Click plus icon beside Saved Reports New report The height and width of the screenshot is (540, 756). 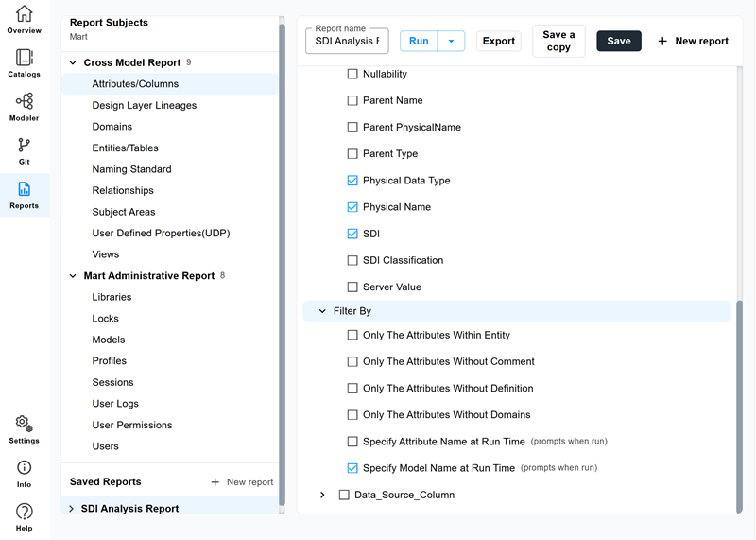pos(215,482)
